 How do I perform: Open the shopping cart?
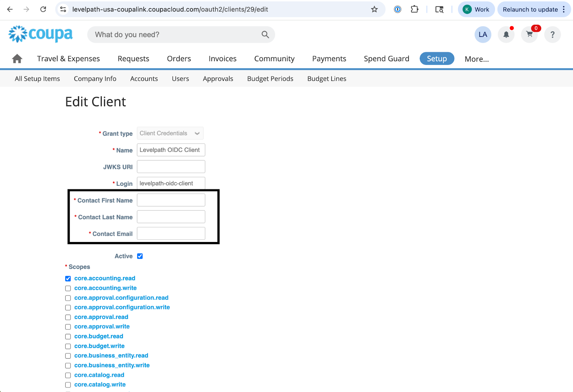(x=529, y=35)
